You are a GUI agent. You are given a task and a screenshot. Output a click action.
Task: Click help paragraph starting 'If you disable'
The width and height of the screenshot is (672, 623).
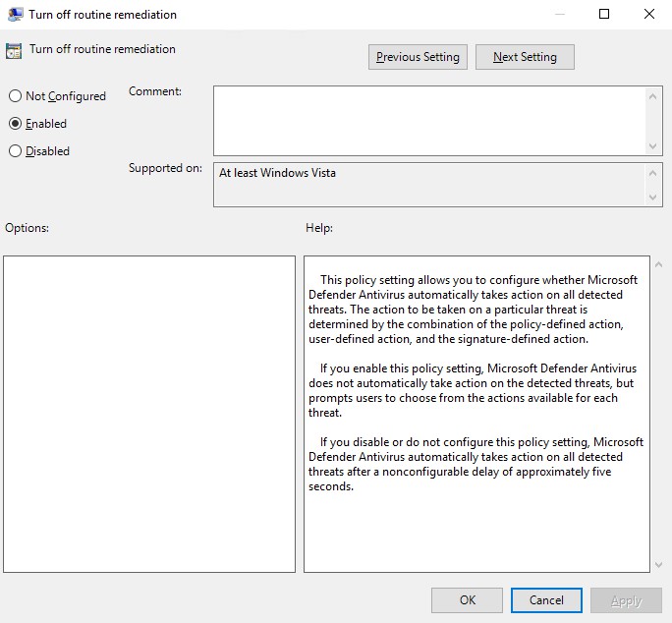(x=476, y=464)
